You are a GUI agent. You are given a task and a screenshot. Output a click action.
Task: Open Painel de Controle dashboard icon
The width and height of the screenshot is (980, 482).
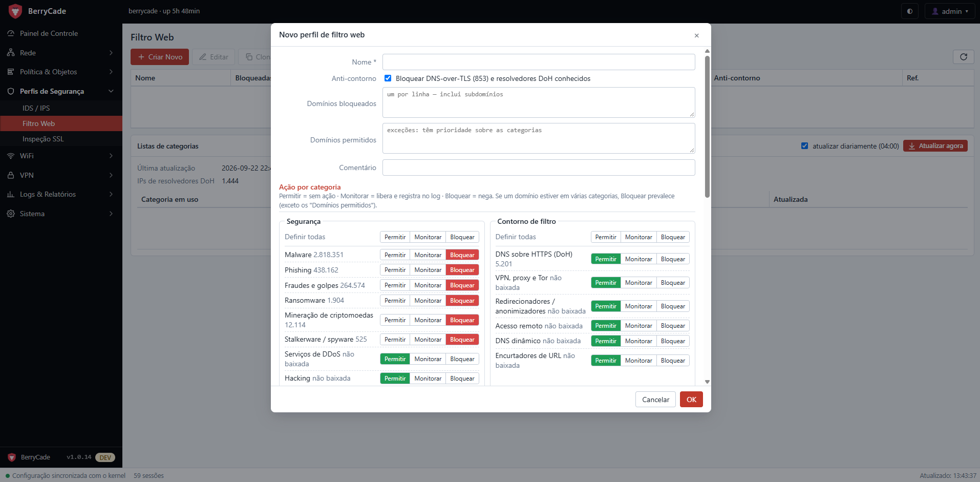pos(11,33)
